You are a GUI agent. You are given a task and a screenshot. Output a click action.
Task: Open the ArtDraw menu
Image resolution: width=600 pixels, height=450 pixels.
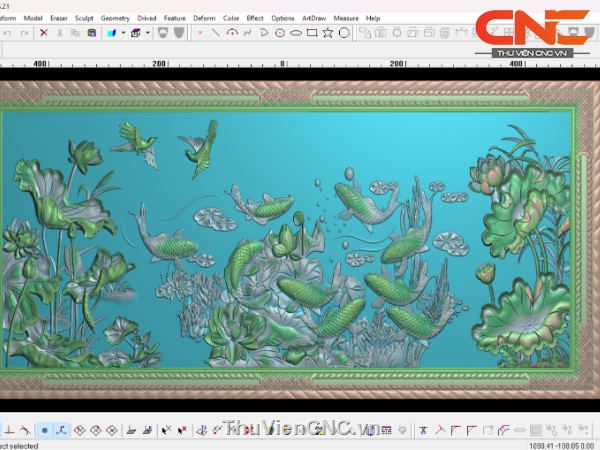[313, 18]
